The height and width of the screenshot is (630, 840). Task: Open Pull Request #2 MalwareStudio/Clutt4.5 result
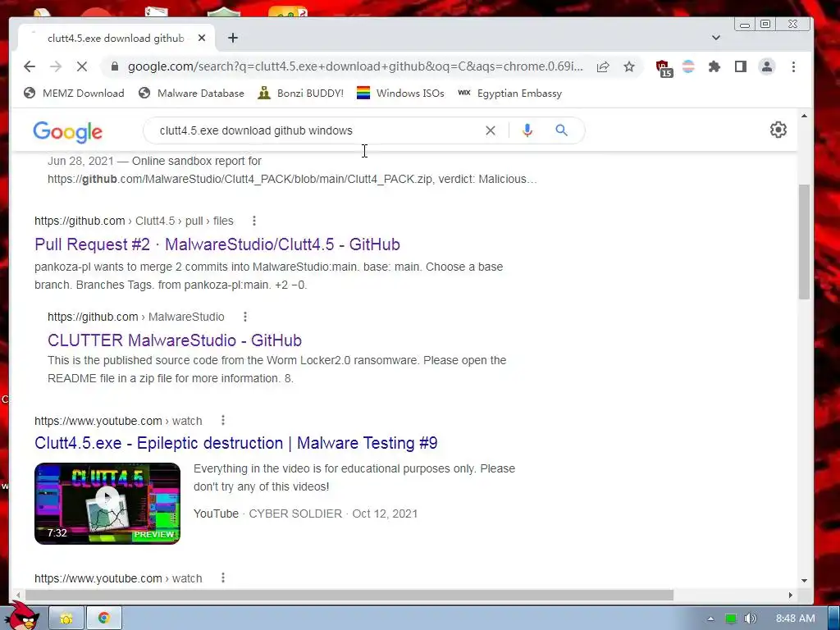217,244
